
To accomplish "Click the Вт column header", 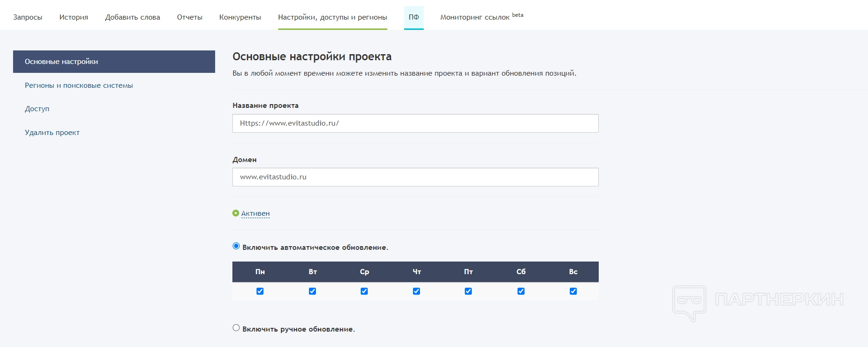I will (x=313, y=272).
